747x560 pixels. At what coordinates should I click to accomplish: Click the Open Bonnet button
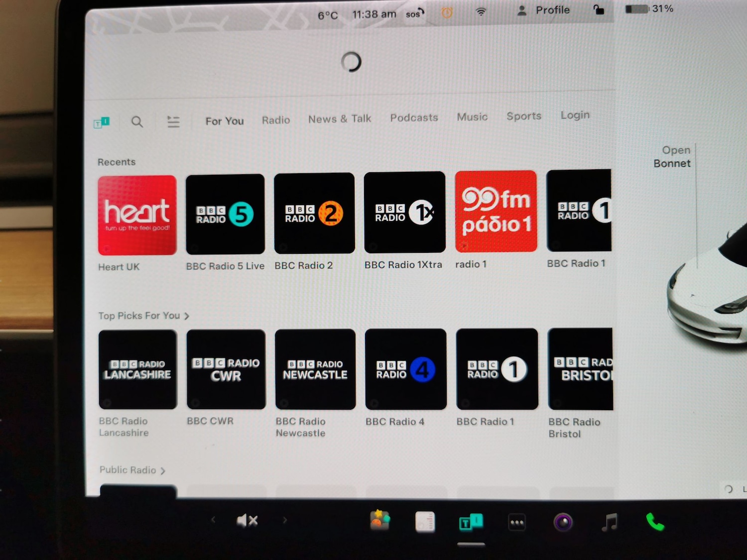[672, 157]
